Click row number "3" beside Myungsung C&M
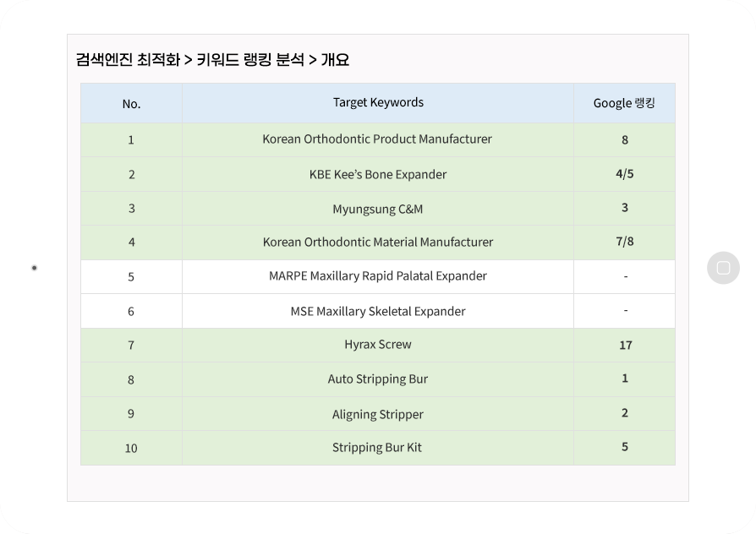This screenshot has width=756, height=534. coord(132,208)
